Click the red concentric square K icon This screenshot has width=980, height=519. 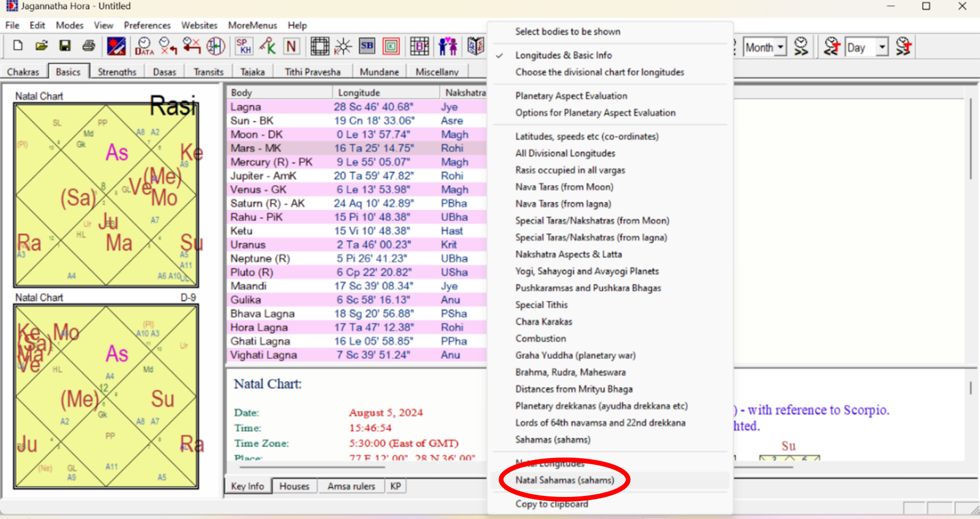tap(391, 46)
